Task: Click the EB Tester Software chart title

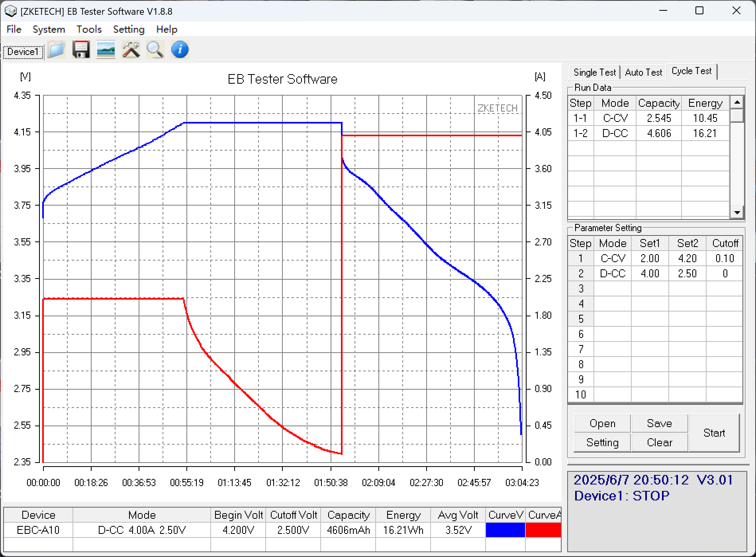Action: pyautogui.click(x=282, y=79)
